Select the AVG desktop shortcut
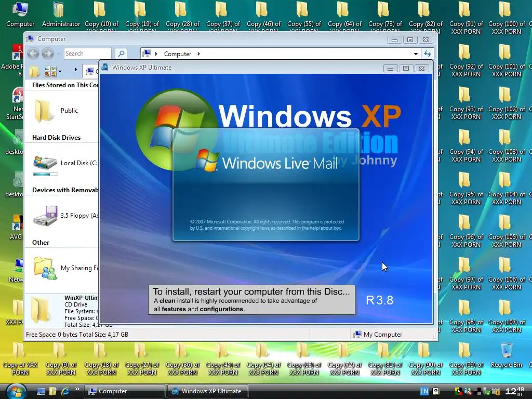 [x=16, y=228]
